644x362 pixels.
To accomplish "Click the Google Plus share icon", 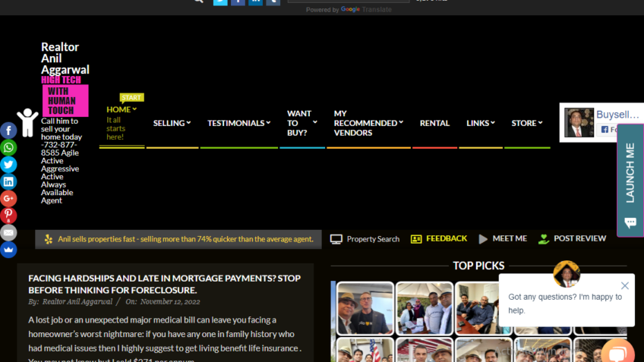I will [x=8, y=198].
